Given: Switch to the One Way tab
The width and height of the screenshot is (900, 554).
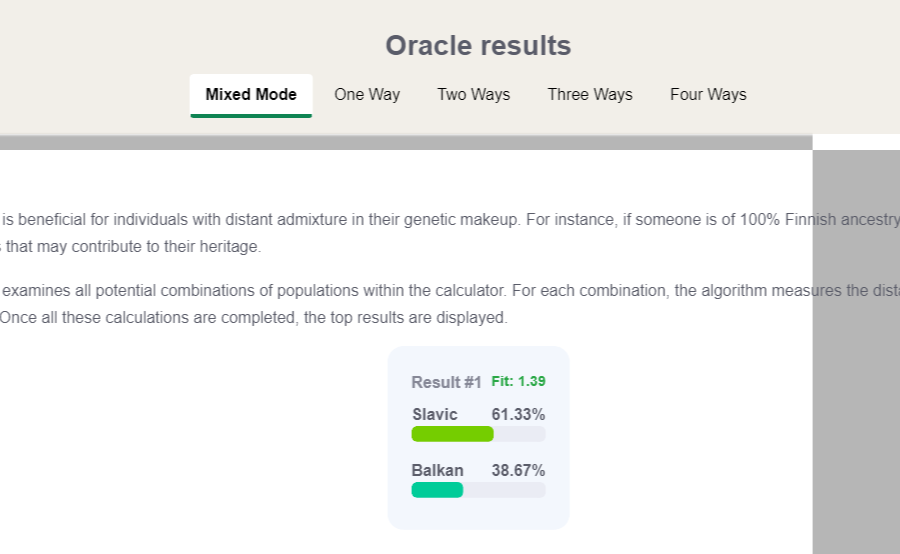Looking at the screenshot, I should tap(367, 95).
